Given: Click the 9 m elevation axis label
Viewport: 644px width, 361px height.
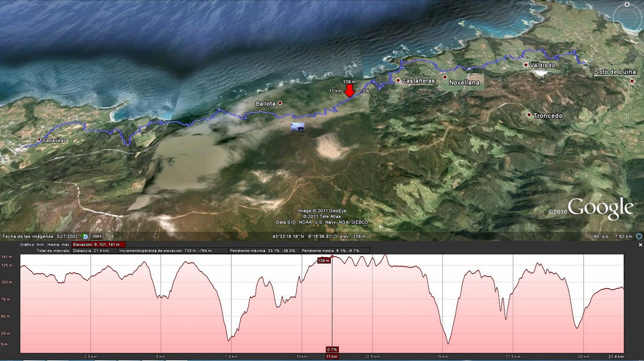Looking at the screenshot, I should (x=4, y=344).
